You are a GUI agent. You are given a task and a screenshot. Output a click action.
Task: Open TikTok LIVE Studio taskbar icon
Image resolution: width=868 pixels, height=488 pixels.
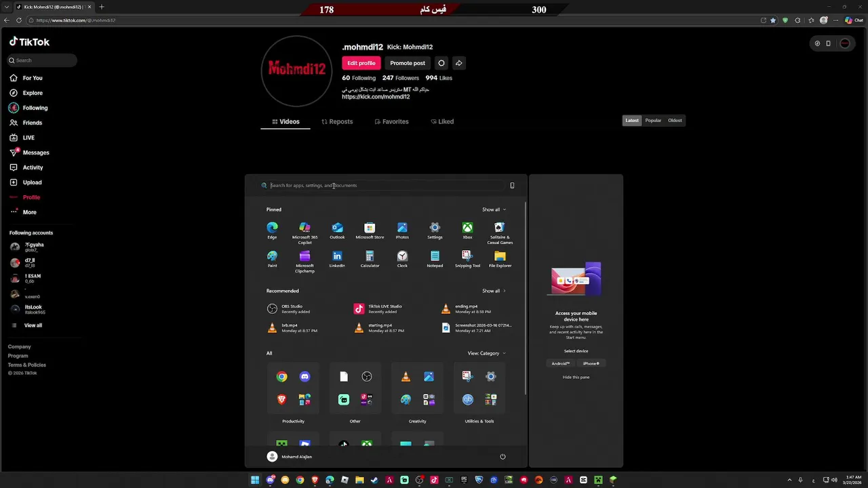click(434, 480)
